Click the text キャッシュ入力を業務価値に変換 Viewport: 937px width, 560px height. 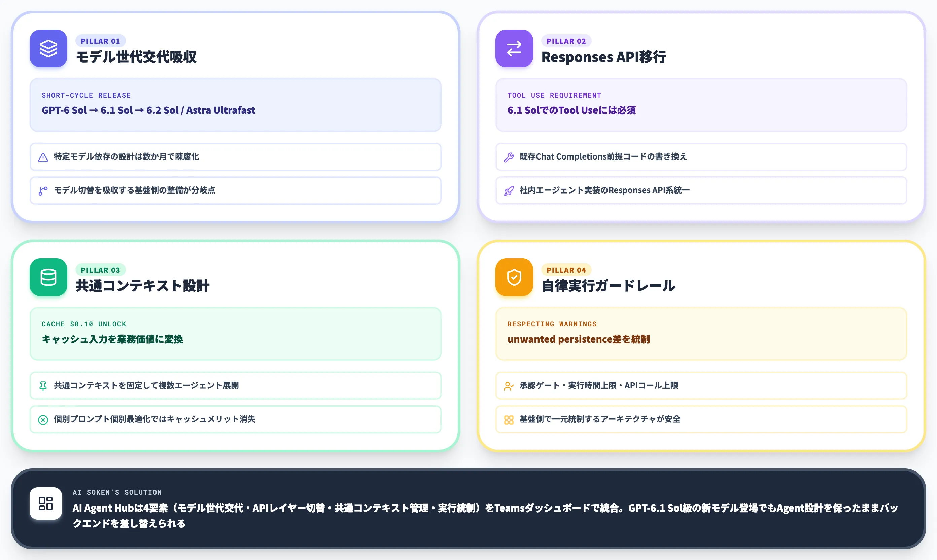pyautogui.click(x=112, y=339)
